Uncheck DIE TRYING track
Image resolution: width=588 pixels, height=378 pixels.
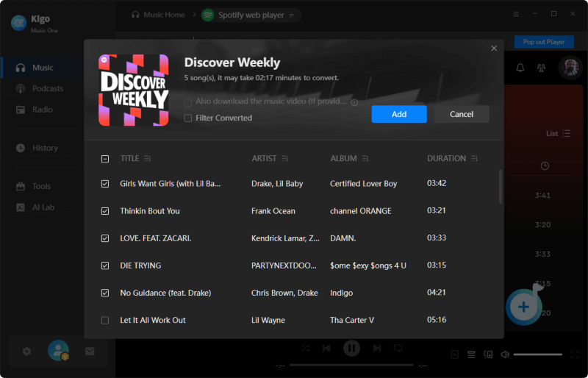point(105,265)
